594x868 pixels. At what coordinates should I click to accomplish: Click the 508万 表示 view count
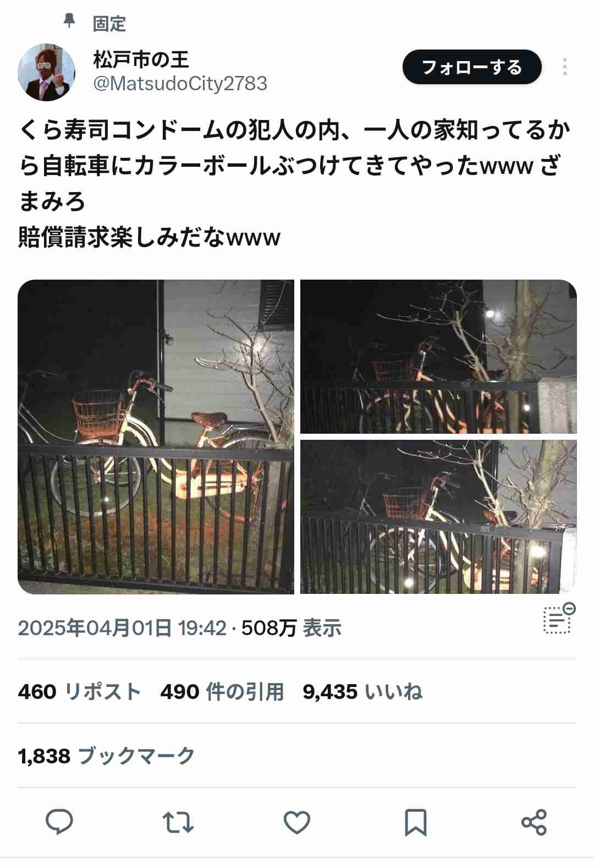click(291, 627)
